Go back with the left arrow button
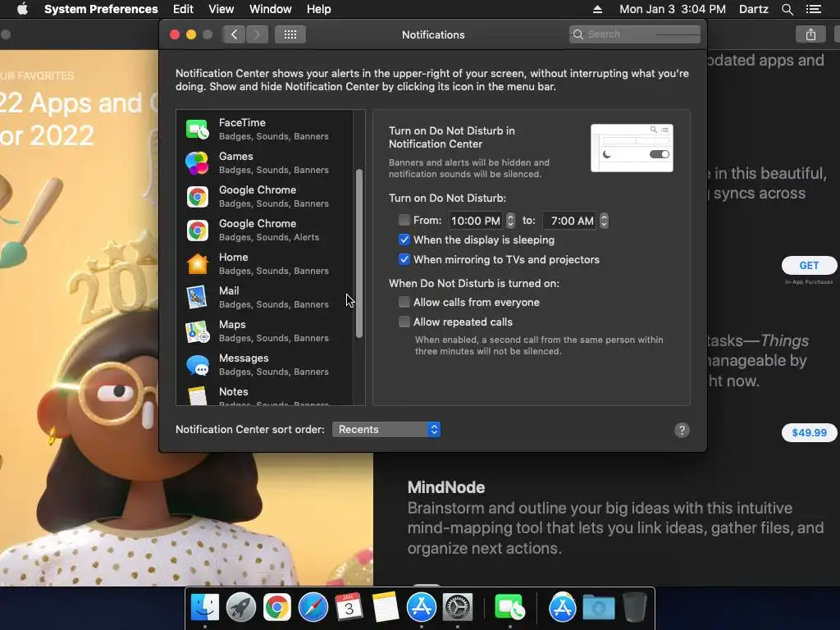 pyautogui.click(x=234, y=34)
